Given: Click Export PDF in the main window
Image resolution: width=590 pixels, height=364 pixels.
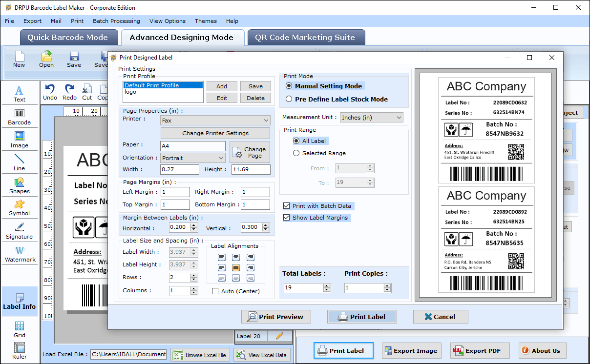Looking at the screenshot, I should point(480,350).
